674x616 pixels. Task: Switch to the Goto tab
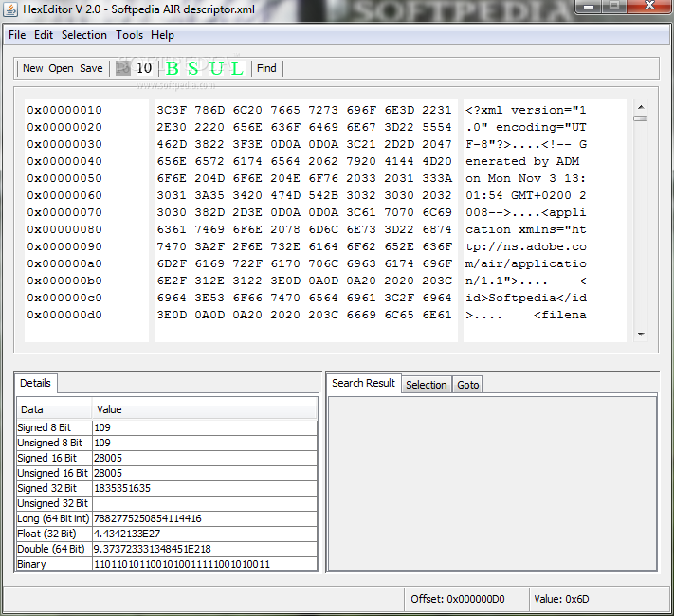click(x=467, y=385)
